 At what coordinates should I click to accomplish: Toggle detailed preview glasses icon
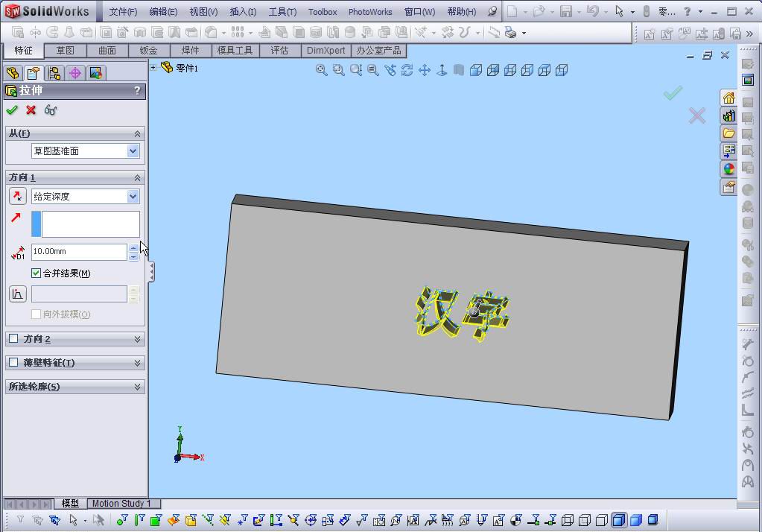51,110
